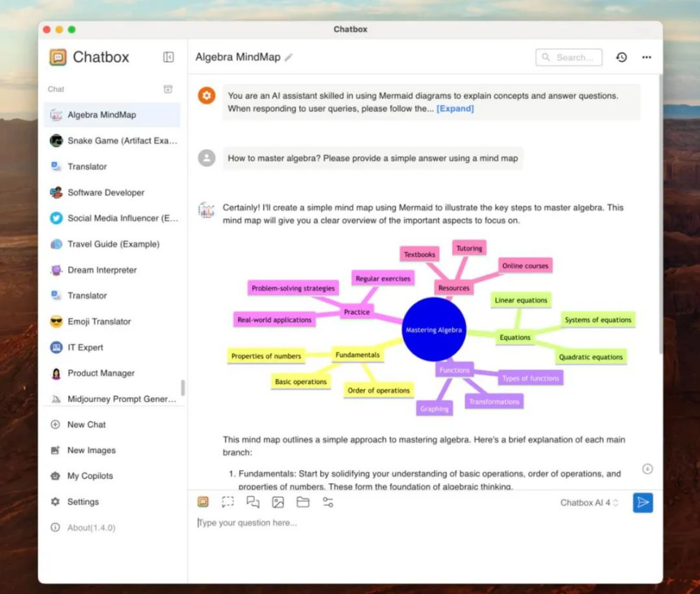Click the folder icon to attach a file
Viewport: 700px width, 594px height.
click(x=303, y=502)
